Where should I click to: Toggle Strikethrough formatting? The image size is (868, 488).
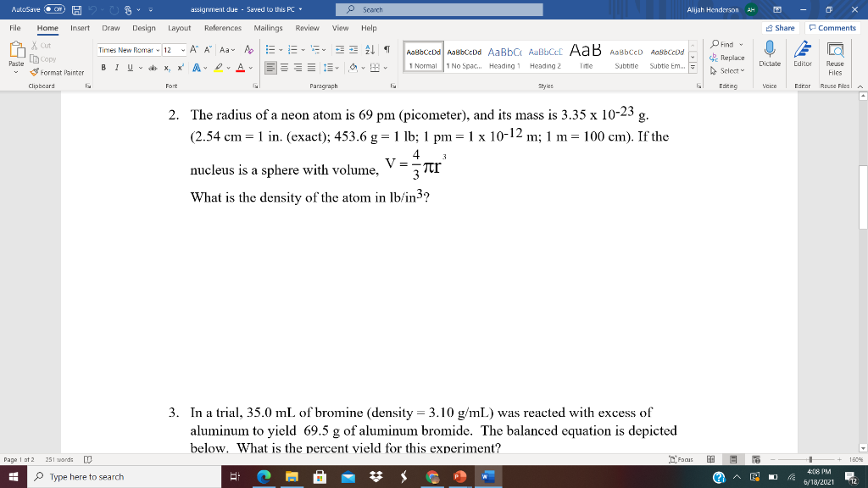point(153,68)
